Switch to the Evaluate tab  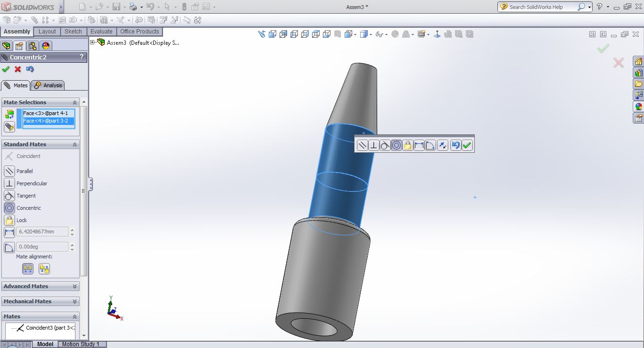point(101,32)
